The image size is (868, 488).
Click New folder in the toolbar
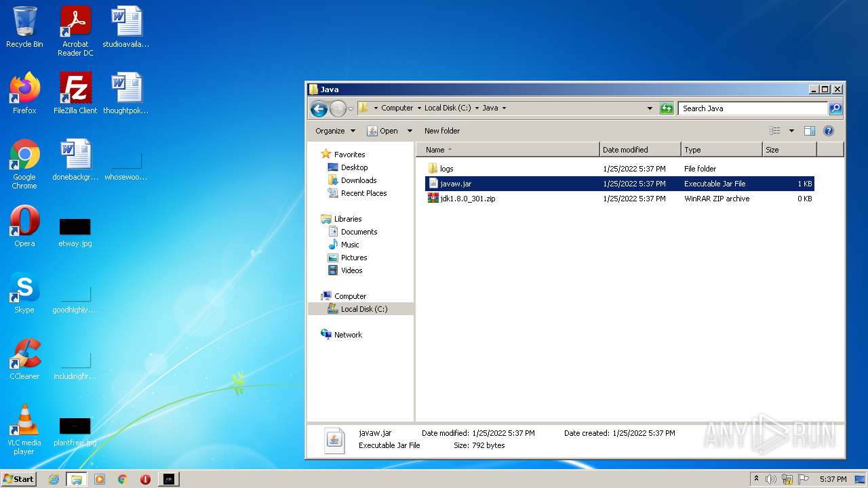pos(441,131)
